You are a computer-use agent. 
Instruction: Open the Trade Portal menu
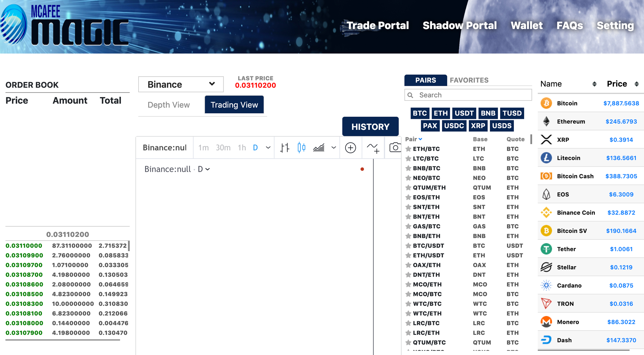pos(378,25)
